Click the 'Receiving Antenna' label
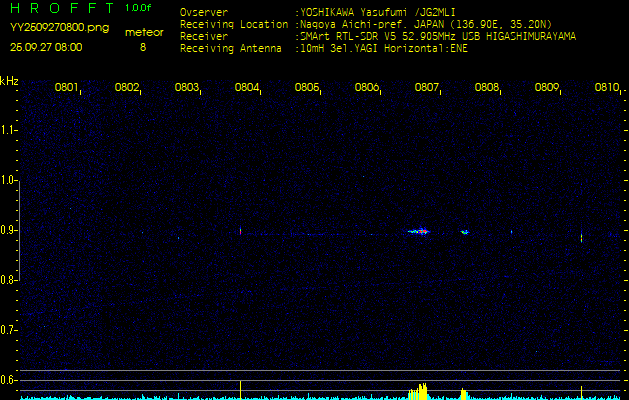The image size is (629, 400). tap(231, 49)
